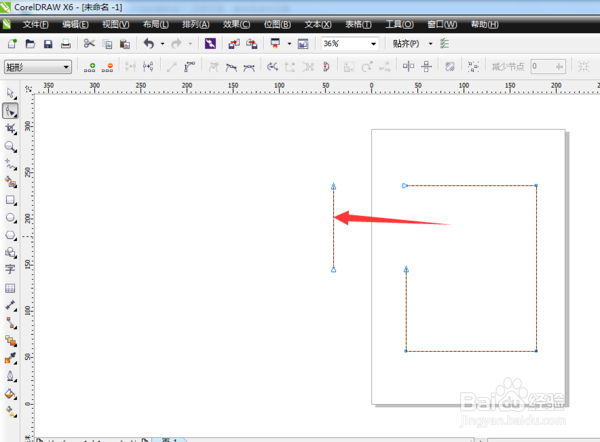The height and width of the screenshot is (442, 600).
Task: Open the 表格(T) menu
Action: click(x=358, y=25)
